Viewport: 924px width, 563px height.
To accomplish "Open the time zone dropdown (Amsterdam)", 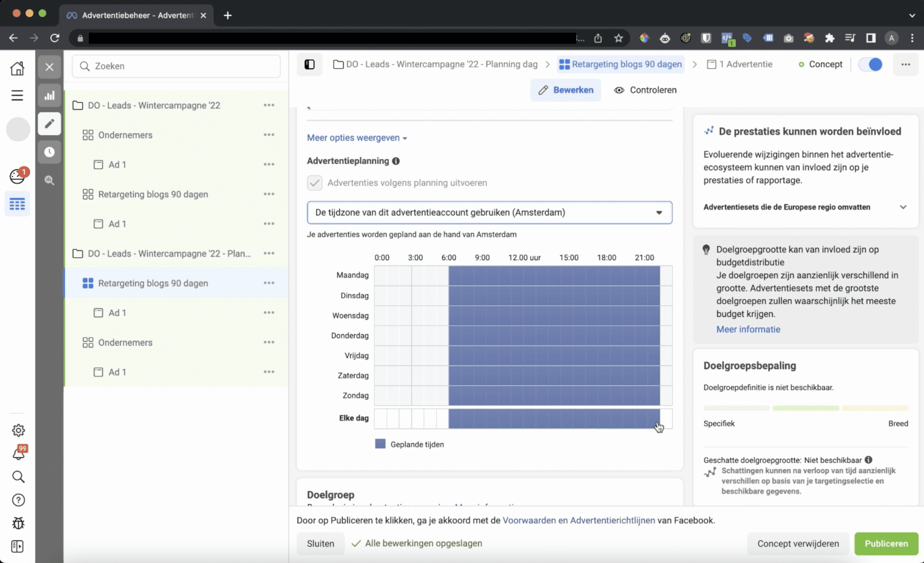I will click(489, 212).
